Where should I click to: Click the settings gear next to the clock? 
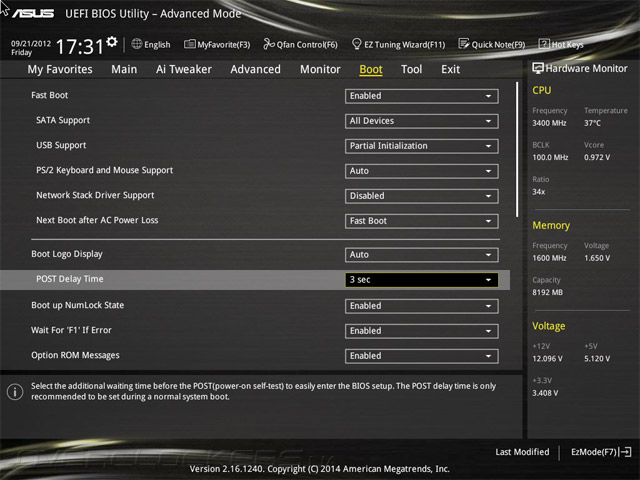tap(112, 41)
